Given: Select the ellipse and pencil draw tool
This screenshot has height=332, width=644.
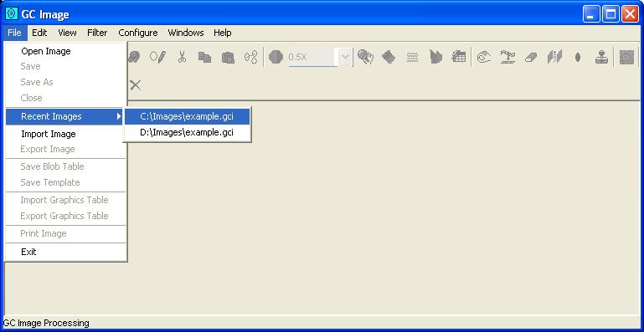Looking at the screenshot, I should coord(157,57).
